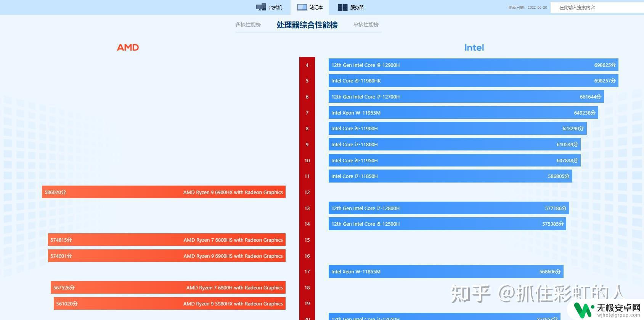Click the score 698257分
The height and width of the screenshot is (320, 644).
coord(605,81)
